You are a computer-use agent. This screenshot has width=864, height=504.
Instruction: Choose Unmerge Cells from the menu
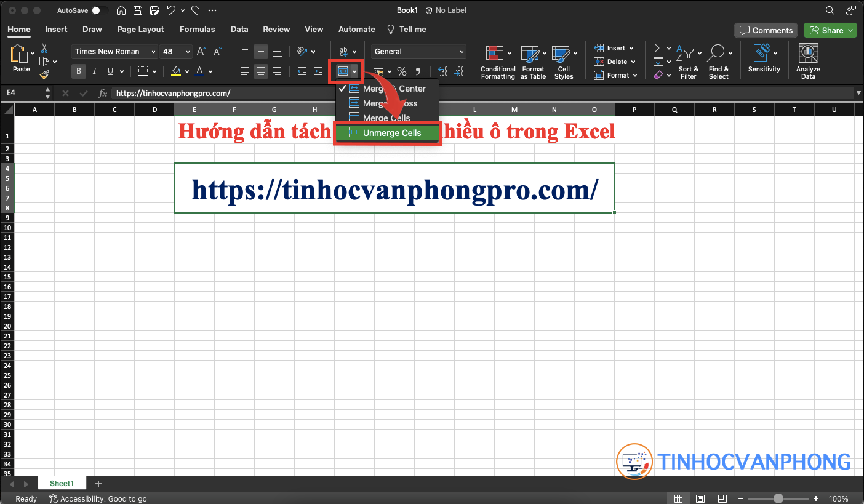[388, 133]
